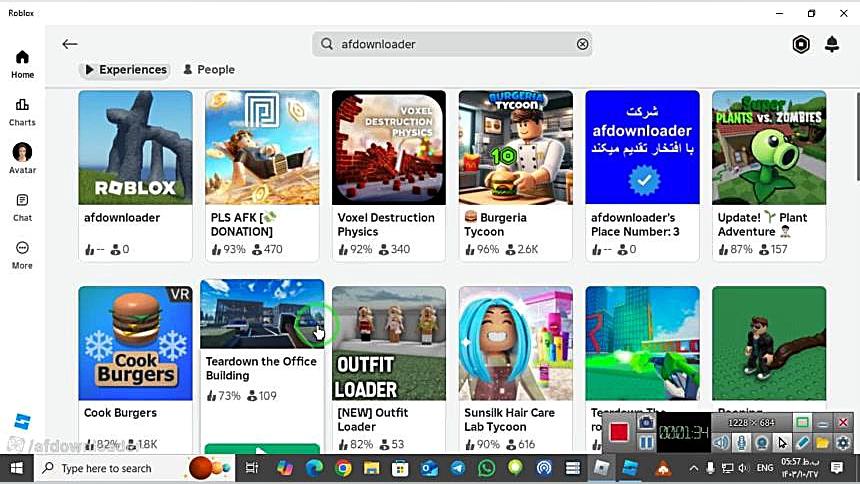Open Charts in the sidebar
Screen dimensions: 860x484
(x=22, y=112)
